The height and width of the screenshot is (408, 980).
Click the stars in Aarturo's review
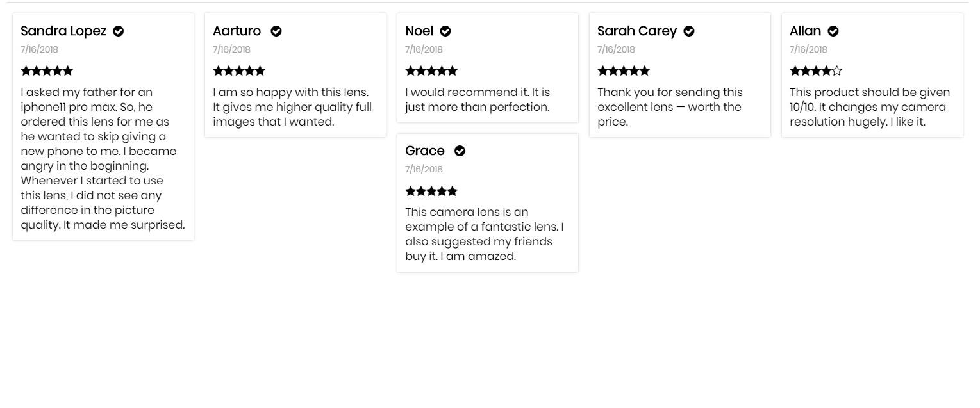coord(239,71)
